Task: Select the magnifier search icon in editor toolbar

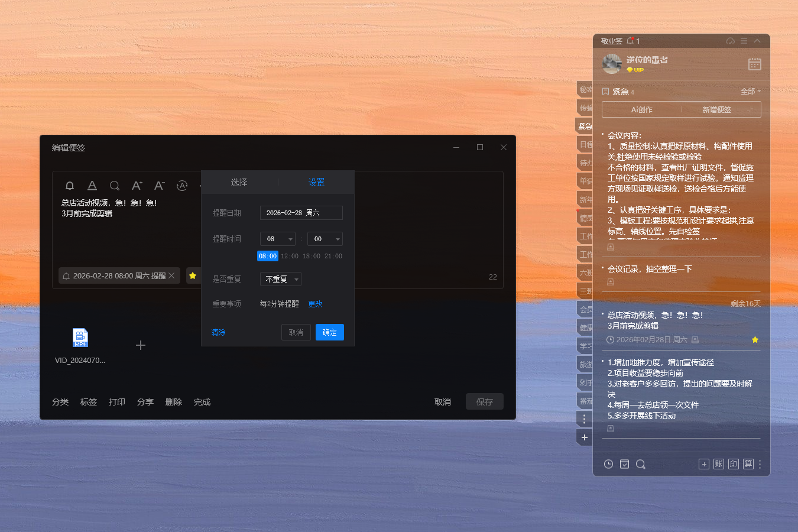Action: point(114,185)
